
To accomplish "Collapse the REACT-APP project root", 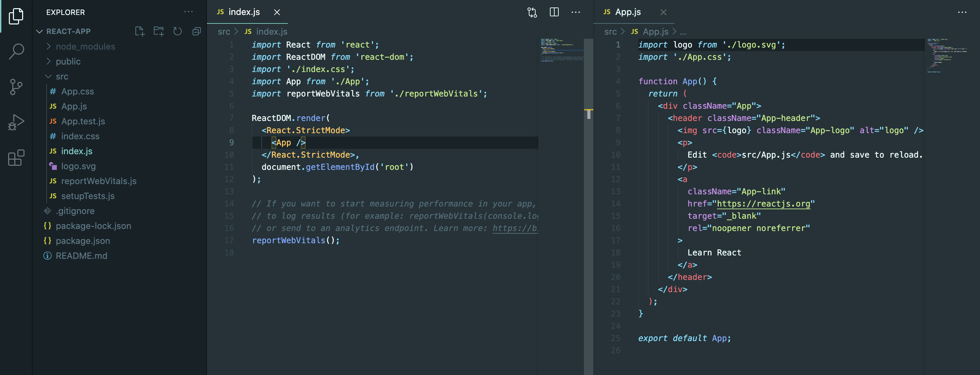I will pyautogui.click(x=68, y=31).
